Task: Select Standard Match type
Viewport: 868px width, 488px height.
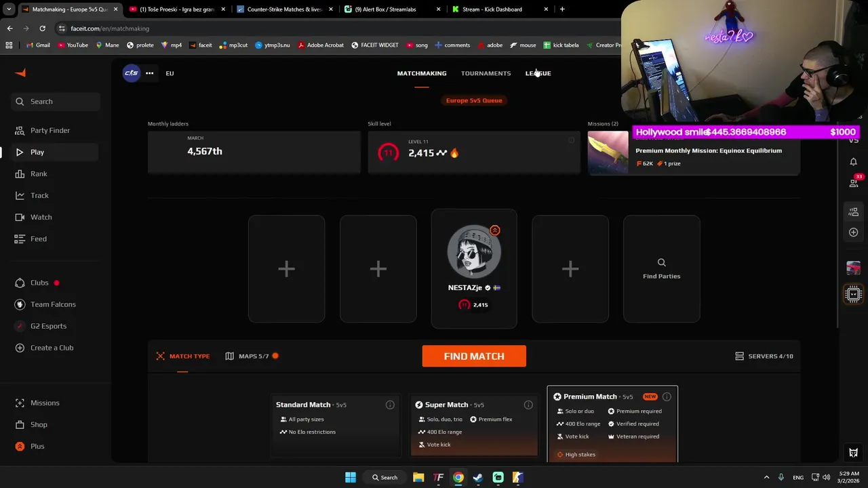Action: click(x=336, y=426)
